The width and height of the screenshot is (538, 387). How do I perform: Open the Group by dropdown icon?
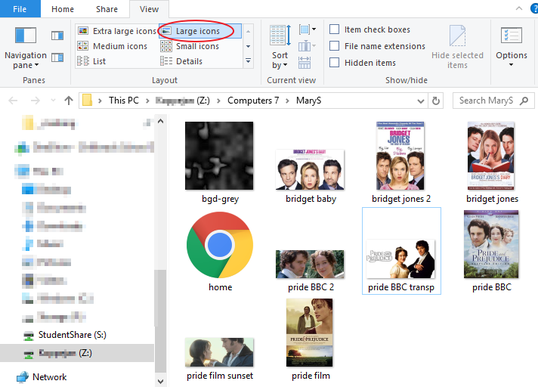[x=307, y=30]
